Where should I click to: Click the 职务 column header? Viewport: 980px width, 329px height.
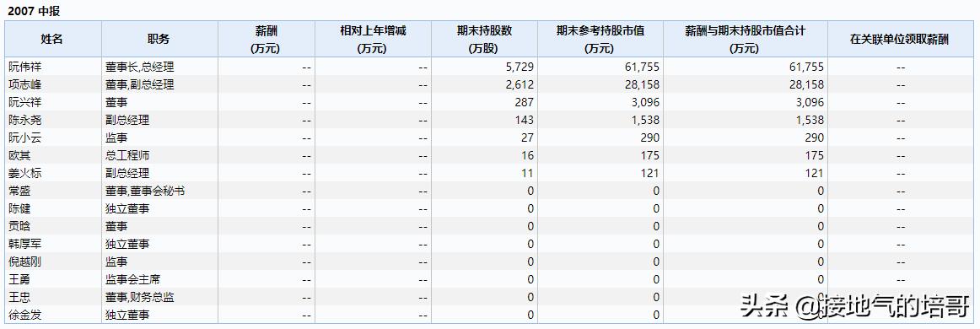159,39
